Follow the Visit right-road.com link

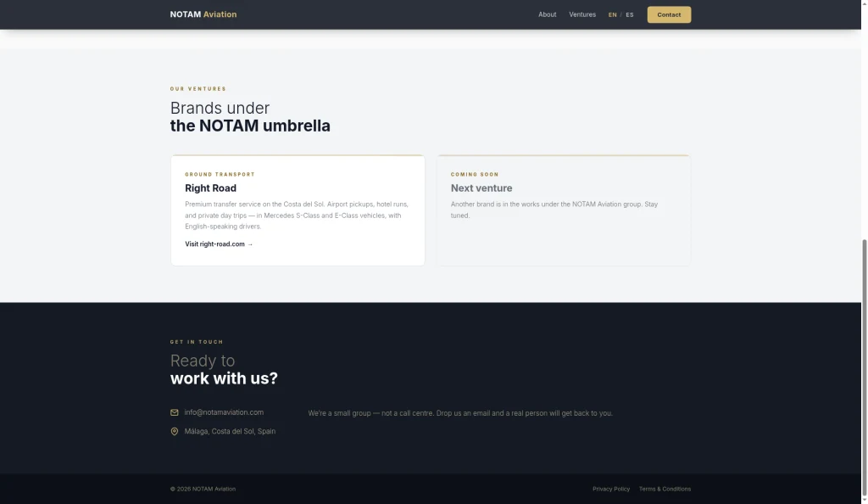point(219,244)
